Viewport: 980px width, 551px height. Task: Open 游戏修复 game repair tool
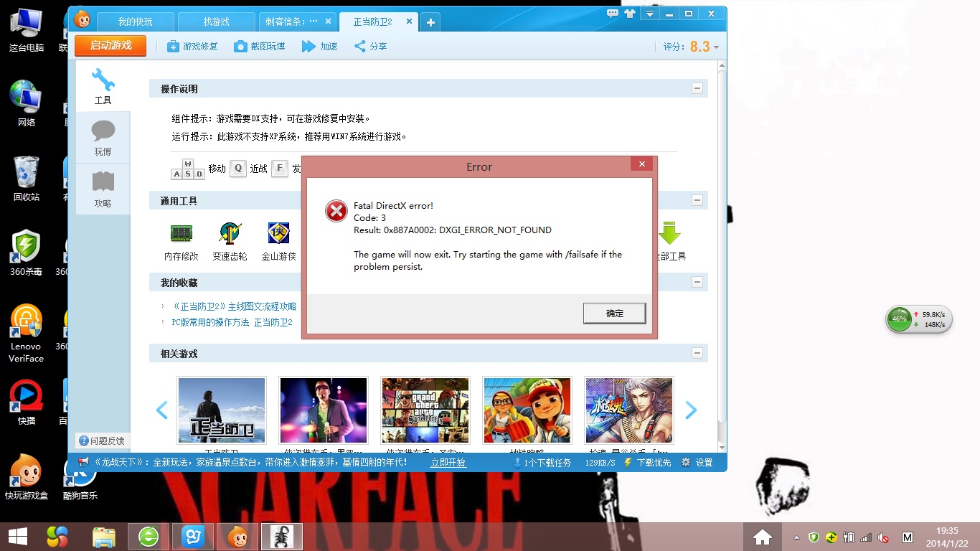tap(192, 46)
